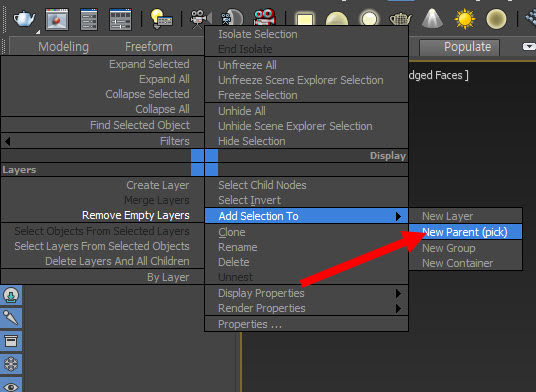Select New Container in the submenu
The height and width of the screenshot is (392, 536).
point(465,263)
